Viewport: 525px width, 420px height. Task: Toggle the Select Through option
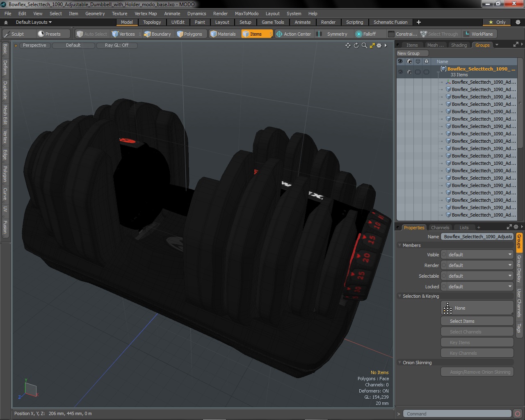[439, 34]
